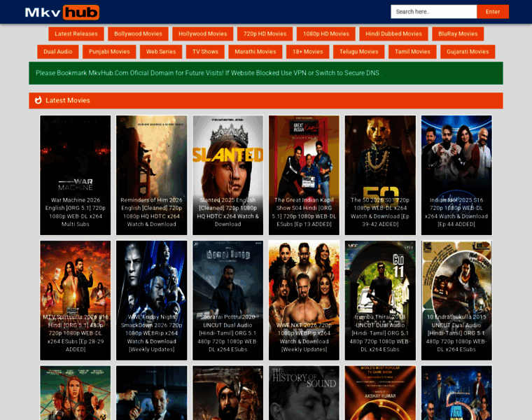
Task: Open the MTV Splitsvilla 2026 S16 card
Action: point(76,300)
